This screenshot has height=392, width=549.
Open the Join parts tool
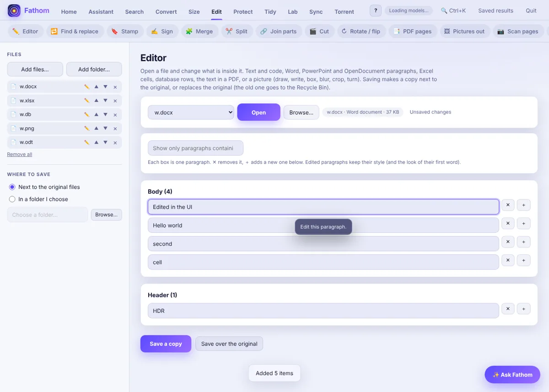[x=279, y=31]
